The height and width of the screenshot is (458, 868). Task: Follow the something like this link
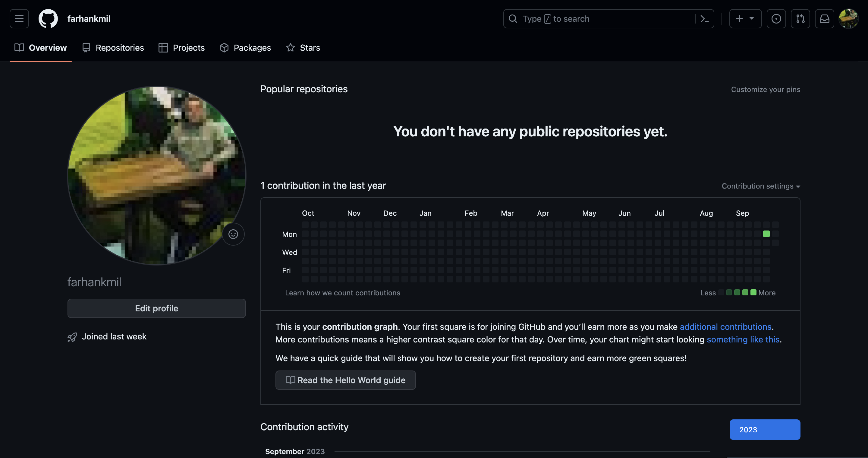tap(743, 339)
